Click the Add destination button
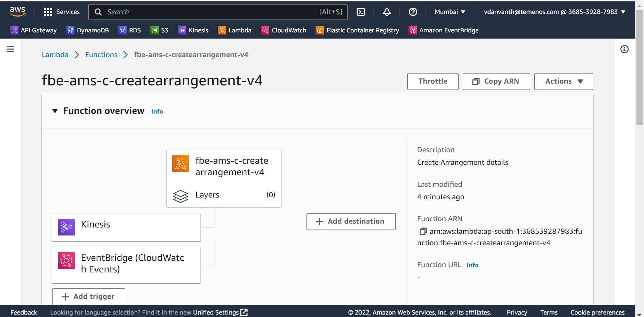 tap(351, 222)
